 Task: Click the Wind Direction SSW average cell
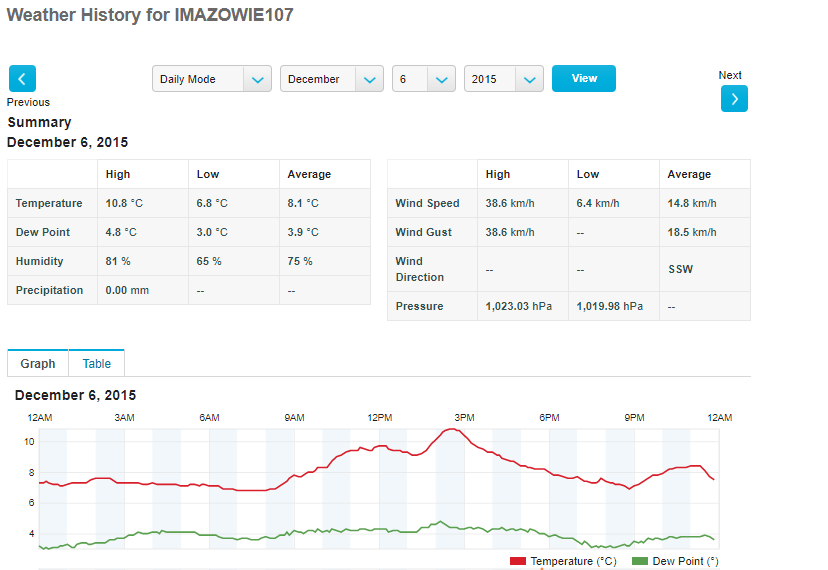pos(681,270)
